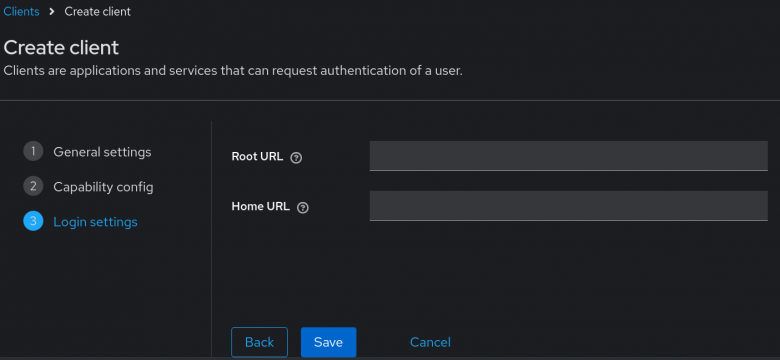The height and width of the screenshot is (360, 780).
Task: Select the step 2 number circle
Action: click(x=33, y=186)
